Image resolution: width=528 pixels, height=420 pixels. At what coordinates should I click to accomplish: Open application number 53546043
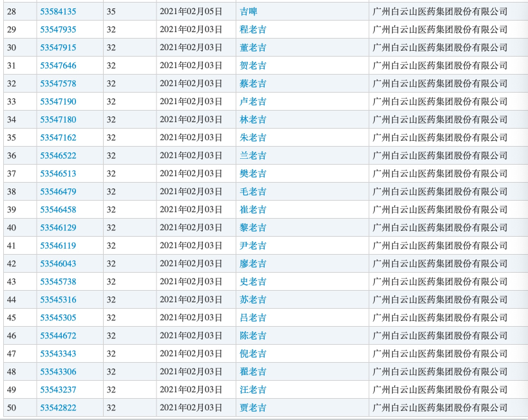pos(58,264)
